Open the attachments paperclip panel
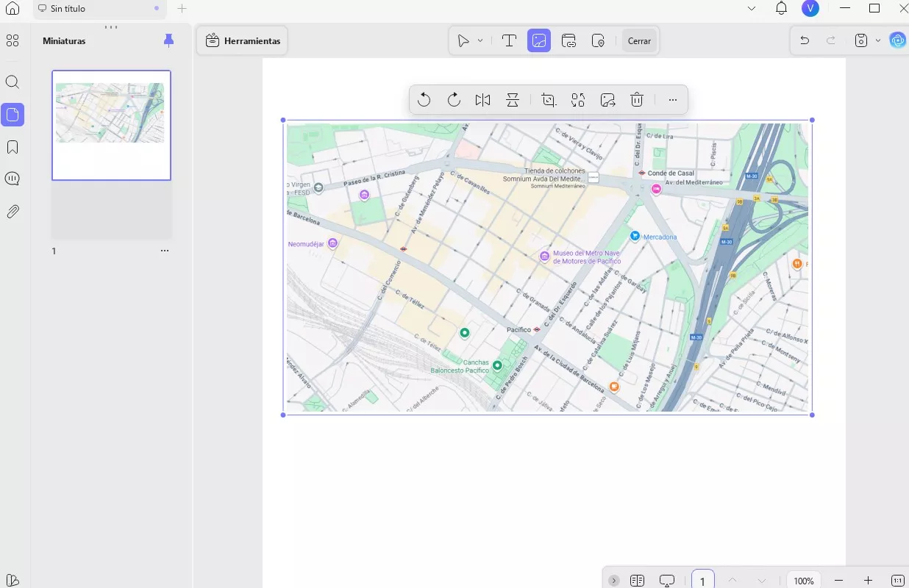Viewport: 909px width, 588px height. (x=13, y=212)
